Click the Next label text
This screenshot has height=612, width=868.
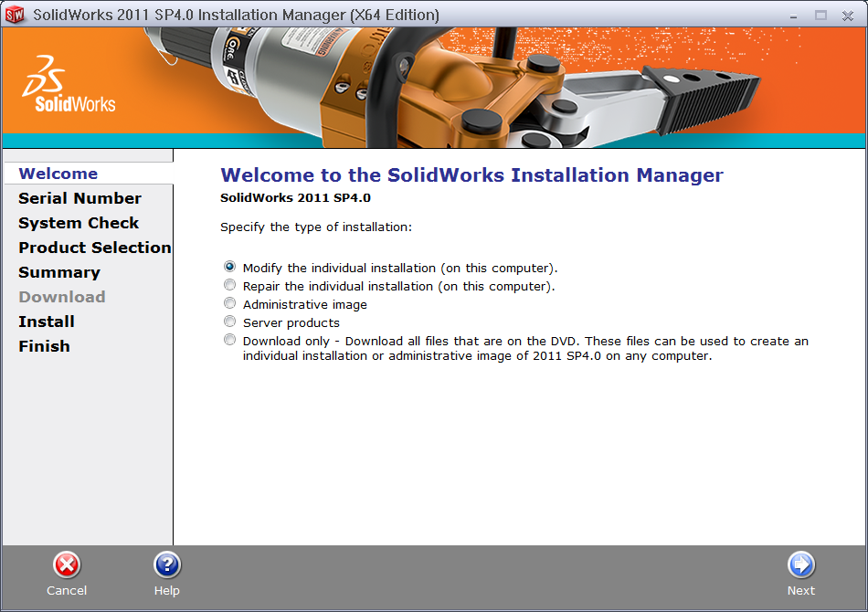[x=801, y=590]
